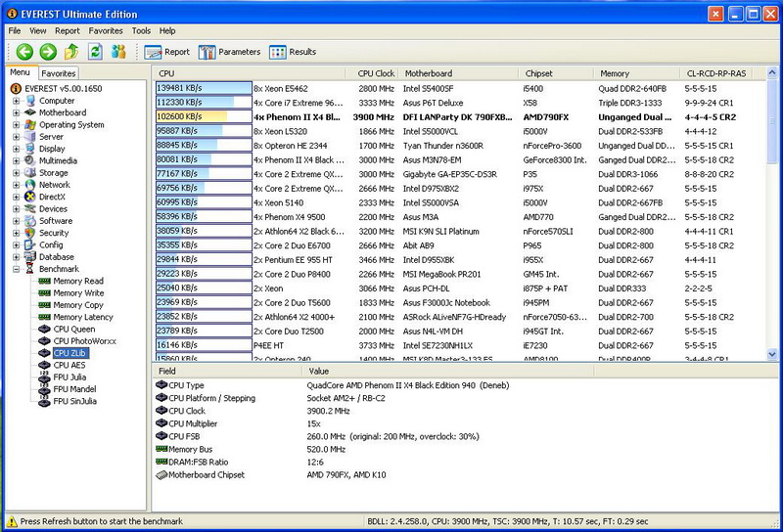Click the Up level arrow icon
Screen dimensions: 783x532
[x=71, y=52]
